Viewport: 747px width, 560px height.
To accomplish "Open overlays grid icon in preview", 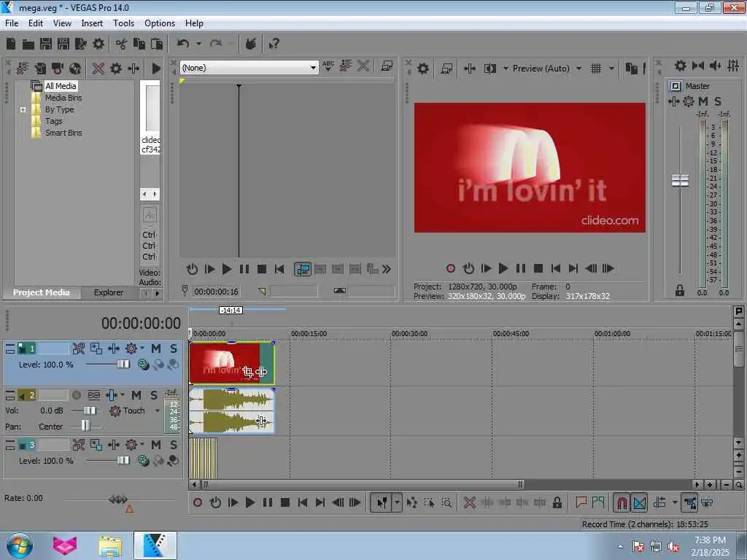I will [x=595, y=69].
